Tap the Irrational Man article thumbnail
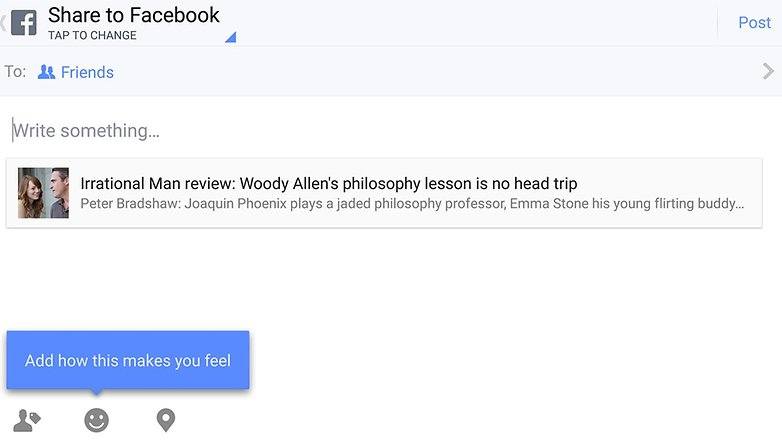Screen dimensions: 782x446 click(43, 193)
